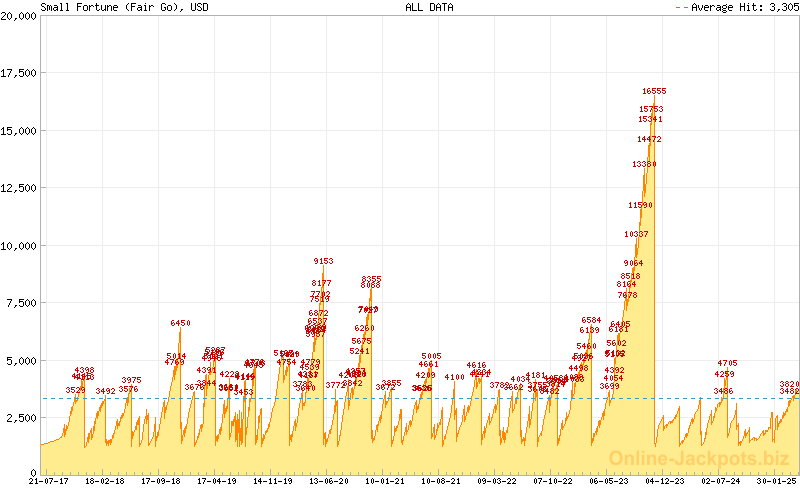Select the 6584 data point label
This screenshot has height=490, width=800.
(591, 320)
